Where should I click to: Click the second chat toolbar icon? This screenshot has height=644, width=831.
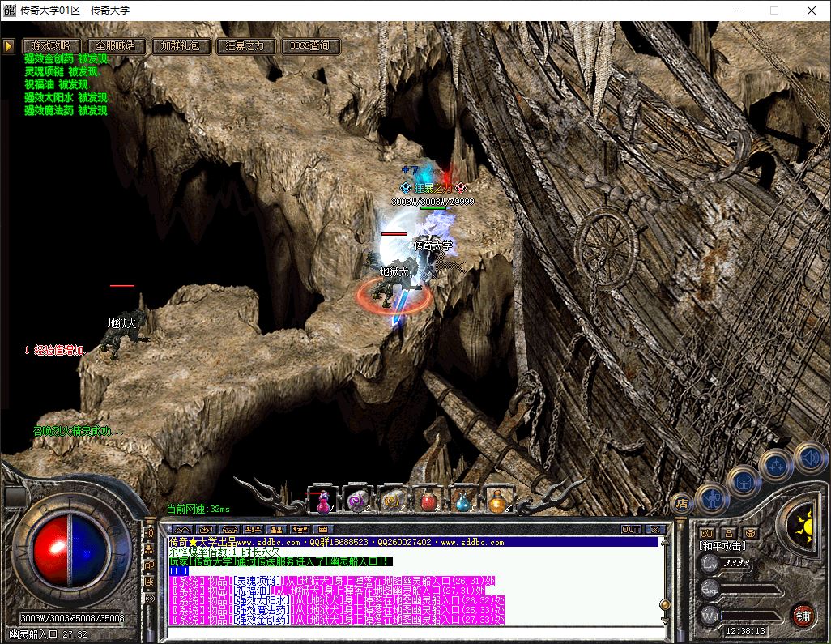pos(207,529)
